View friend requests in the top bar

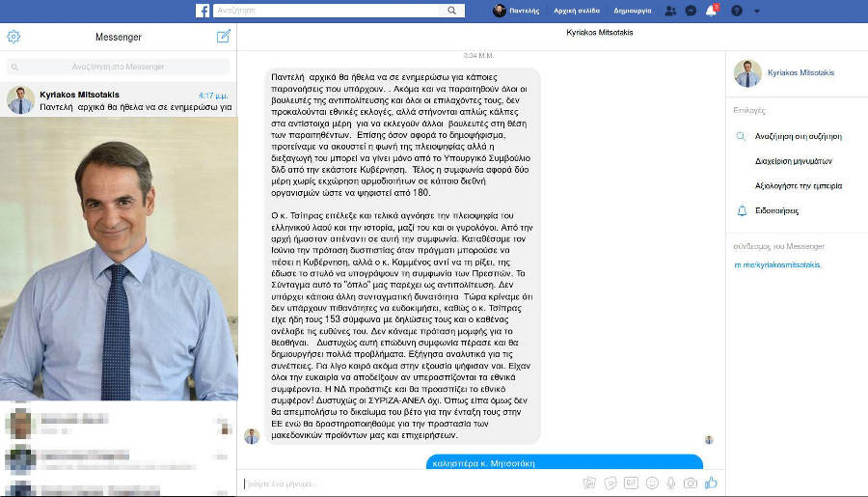coord(670,11)
